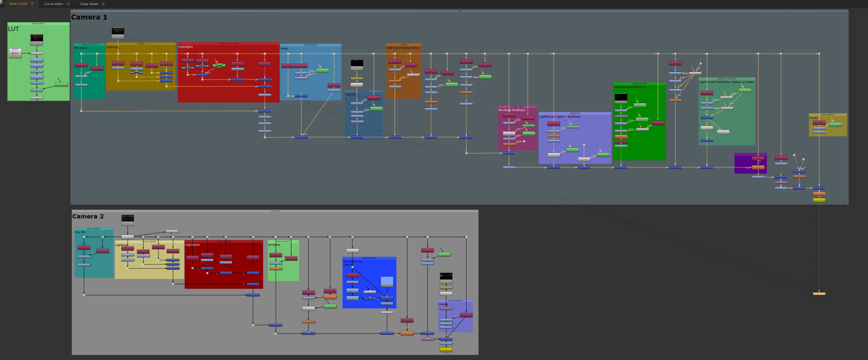Select the color chart node in LUT

tap(15, 53)
